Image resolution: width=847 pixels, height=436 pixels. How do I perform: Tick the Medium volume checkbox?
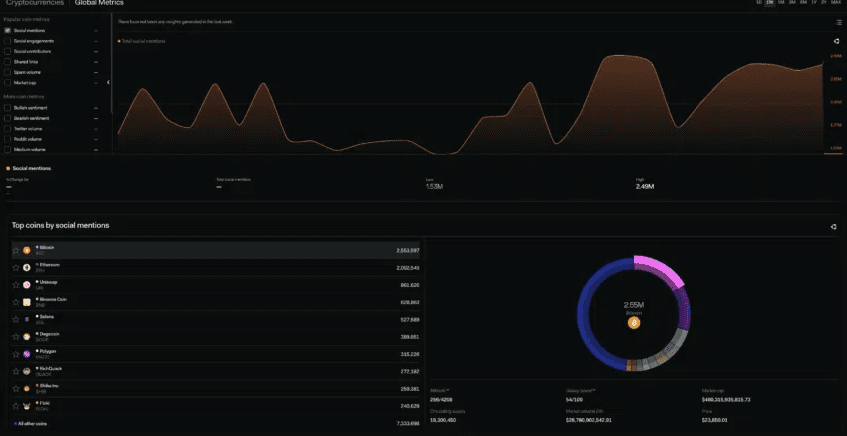click(x=8, y=149)
